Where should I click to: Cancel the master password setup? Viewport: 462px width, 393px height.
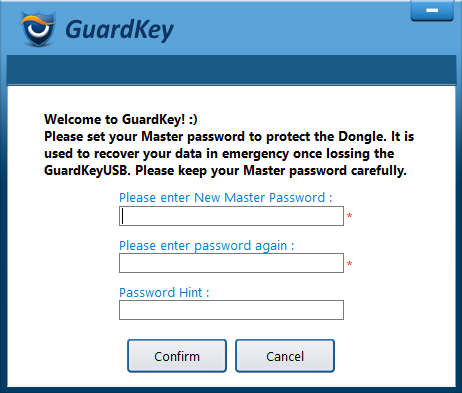point(285,356)
